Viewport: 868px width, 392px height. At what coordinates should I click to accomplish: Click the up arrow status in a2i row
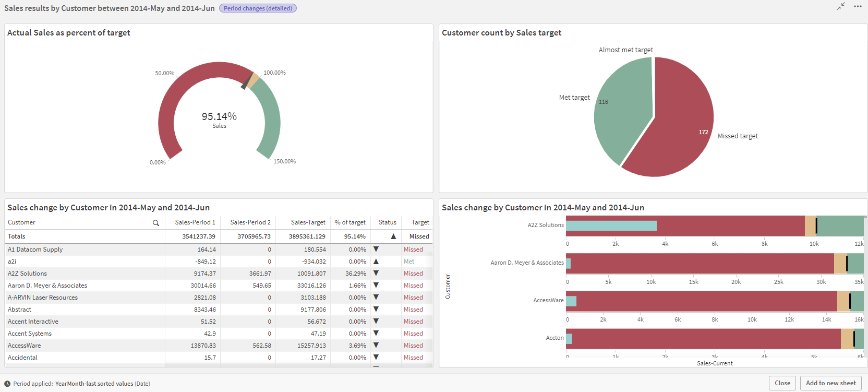coord(376,262)
